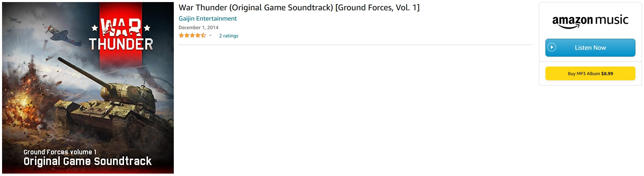Expand the star rating breakdown chevron
This screenshot has height=176, width=644.
click(211, 35)
